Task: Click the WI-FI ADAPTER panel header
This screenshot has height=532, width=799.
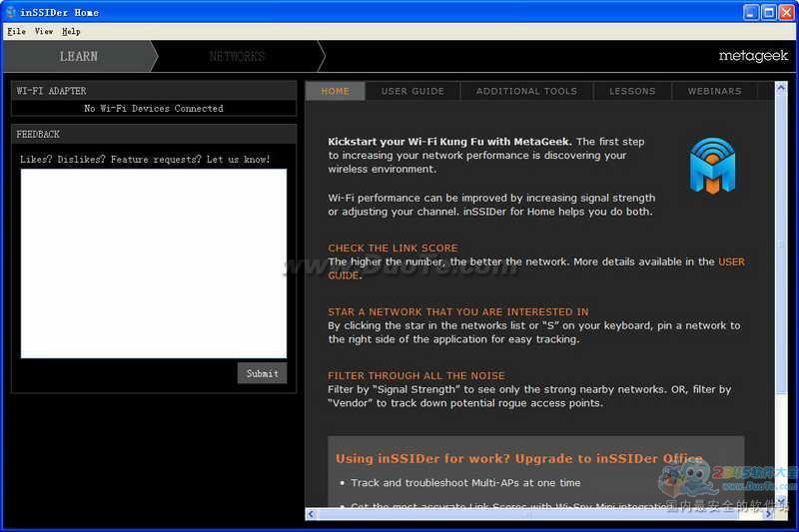Action: click(x=154, y=91)
